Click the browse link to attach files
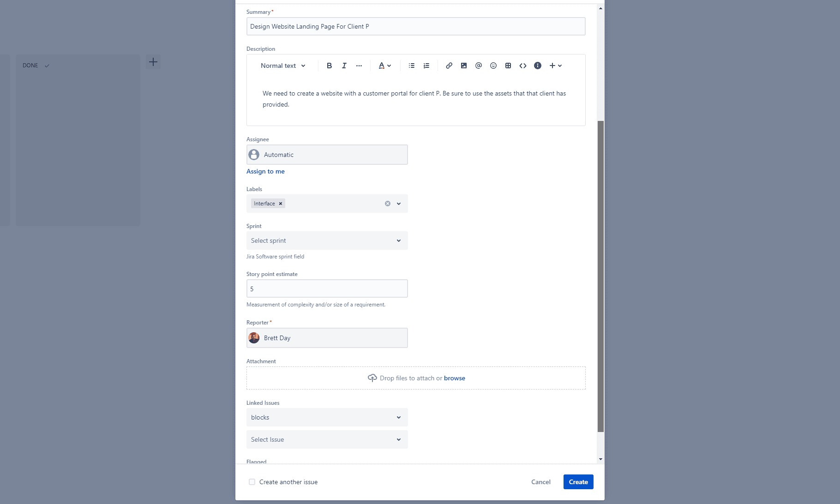The height and width of the screenshot is (504, 840). [454, 378]
